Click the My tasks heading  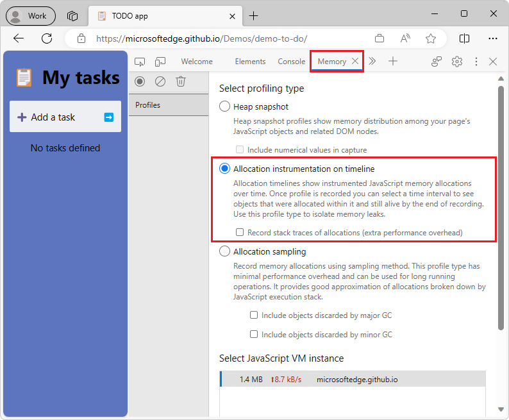click(x=81, y=78)
